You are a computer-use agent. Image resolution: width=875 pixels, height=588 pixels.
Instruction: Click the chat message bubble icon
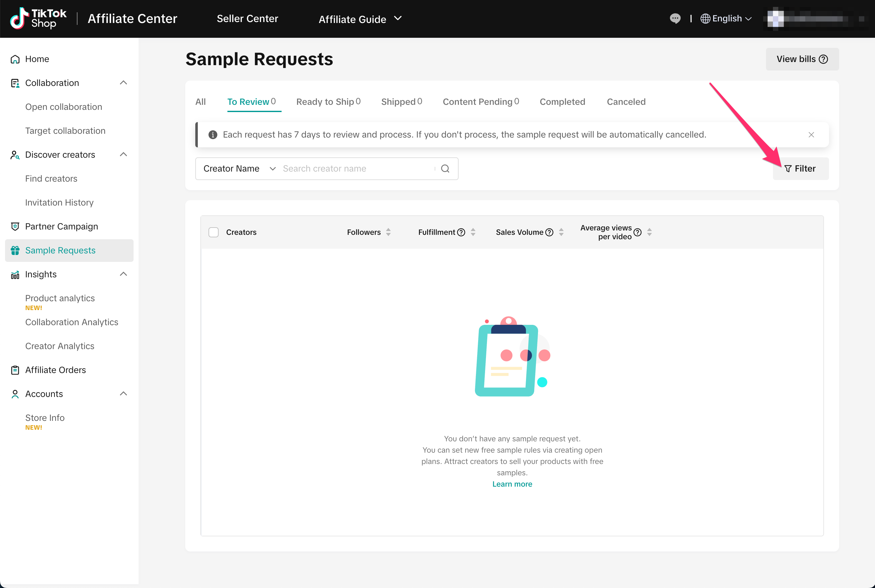pyautogui.click(x=675, y=18)
